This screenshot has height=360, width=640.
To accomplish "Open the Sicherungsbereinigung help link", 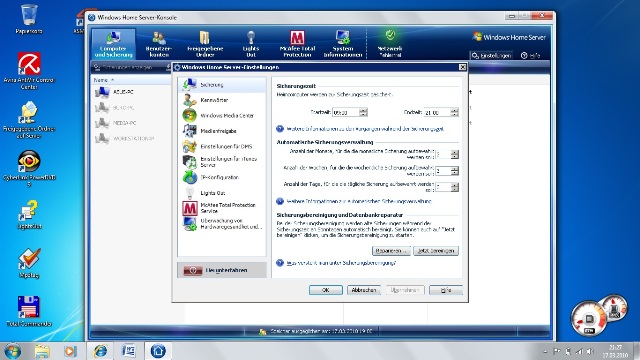I will (341, 263).
